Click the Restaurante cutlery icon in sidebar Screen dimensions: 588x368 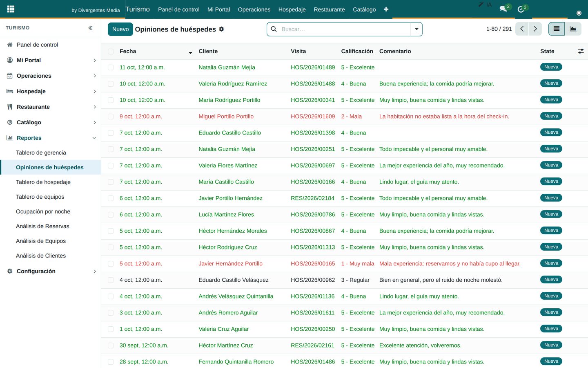pyautogui.click(x=10, y=107)
